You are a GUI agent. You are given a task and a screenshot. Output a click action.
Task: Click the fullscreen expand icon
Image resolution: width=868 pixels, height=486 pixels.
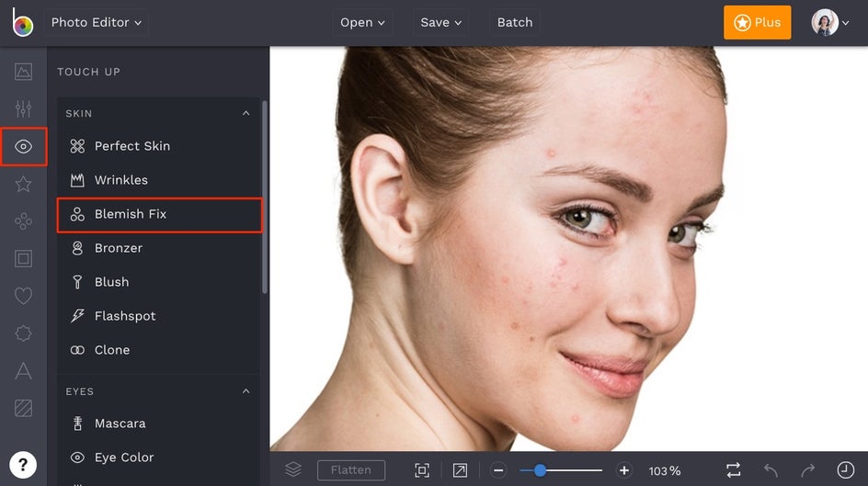point(460,470)
